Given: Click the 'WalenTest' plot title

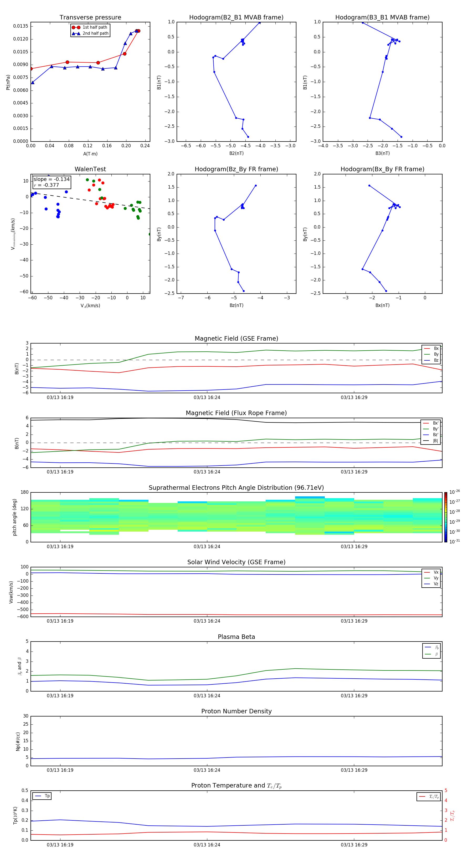Looking at the screenshot, I should pyautogui.click(x=90, y=169).
